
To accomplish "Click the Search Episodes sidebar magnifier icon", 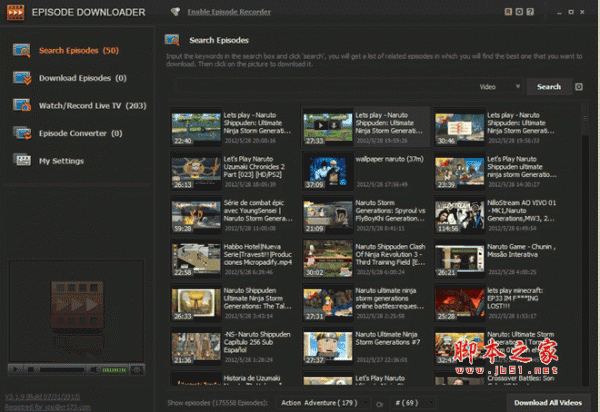I will 21,50.
